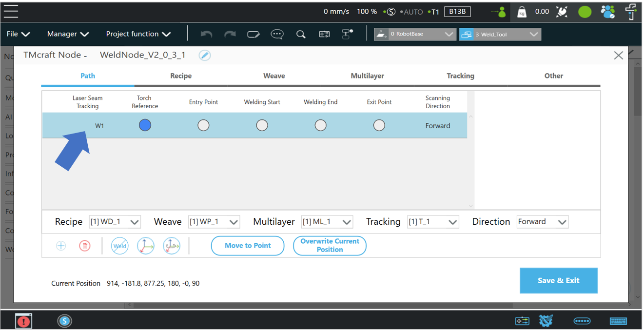This screenshot has width=644, height=331.
Task: Open the Weld_Tool TCP dropdown
Action: click(500, 34)
